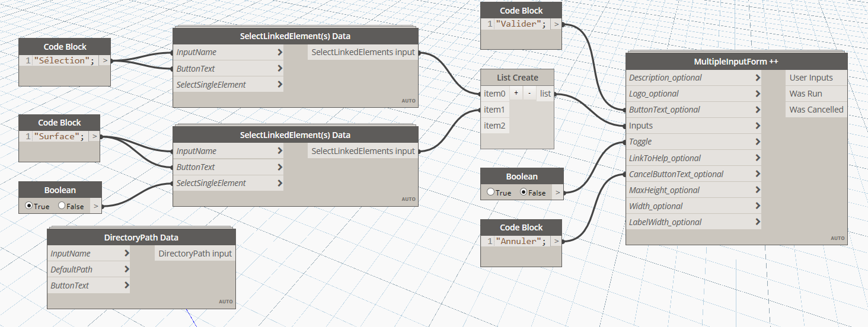Select True on the right Boolean node
This screenshot has height=327, width=868.
pos(490,193)
